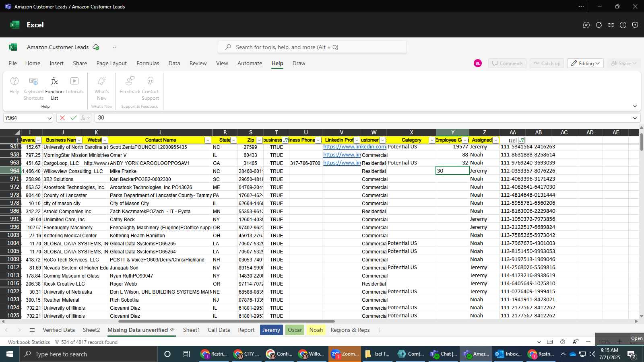Screen dimensions: 644x362
Task: Open the Zip column filter dropdown
Action: [259, 140]
